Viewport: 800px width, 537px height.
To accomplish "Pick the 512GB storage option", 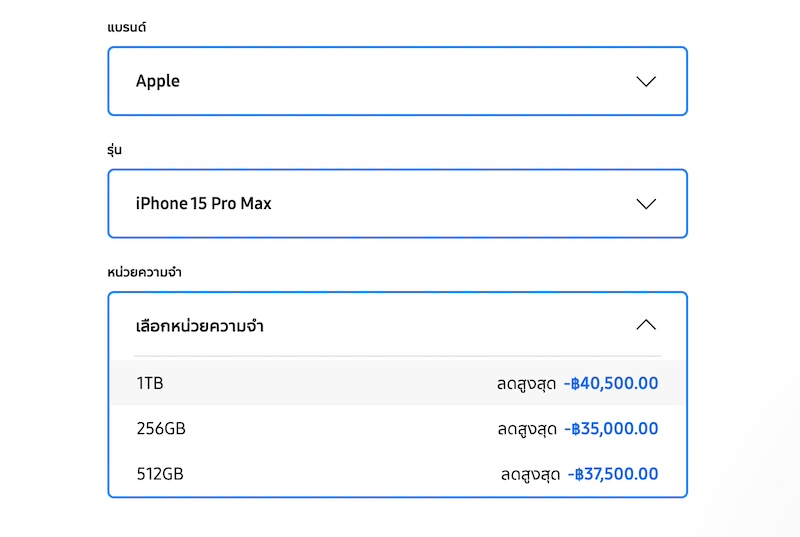I will (160, 474).
